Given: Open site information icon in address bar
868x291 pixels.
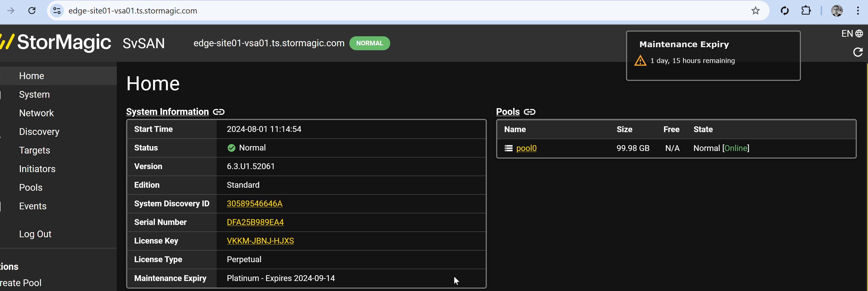Looking at the screenshot, I should click(57, 11).
